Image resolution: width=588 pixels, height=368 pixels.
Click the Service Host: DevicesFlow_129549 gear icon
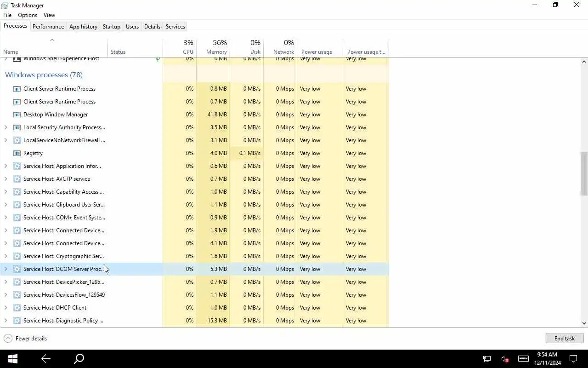pos(17,295)
